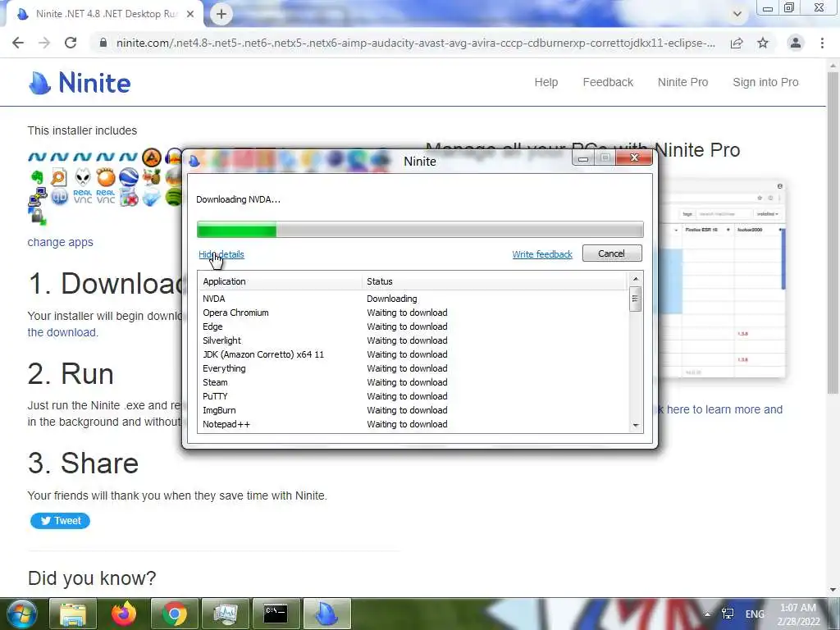840x630 pixels.
Task: Click the Status column header
Action: pos(495,281)
